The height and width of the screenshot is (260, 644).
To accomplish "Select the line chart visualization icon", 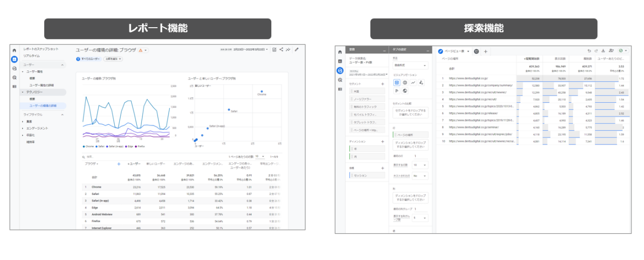I will pos(413,82).
